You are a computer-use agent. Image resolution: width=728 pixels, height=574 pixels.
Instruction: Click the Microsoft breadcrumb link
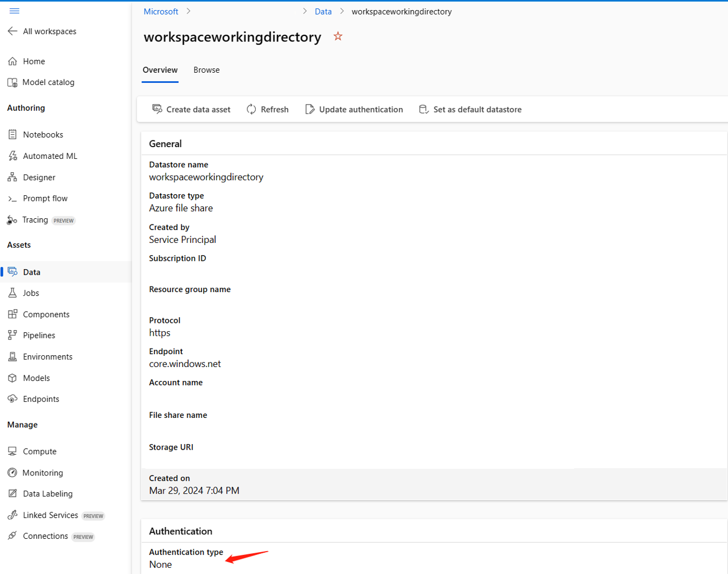click(161, 11)
